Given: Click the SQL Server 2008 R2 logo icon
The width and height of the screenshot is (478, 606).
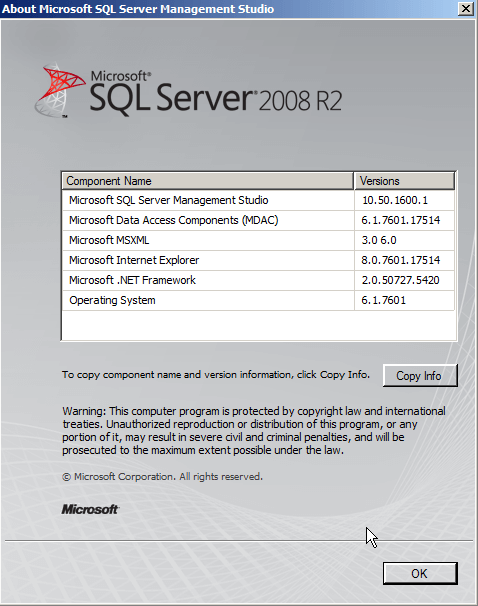Looking at the screenshot, I should coord(60,90).
